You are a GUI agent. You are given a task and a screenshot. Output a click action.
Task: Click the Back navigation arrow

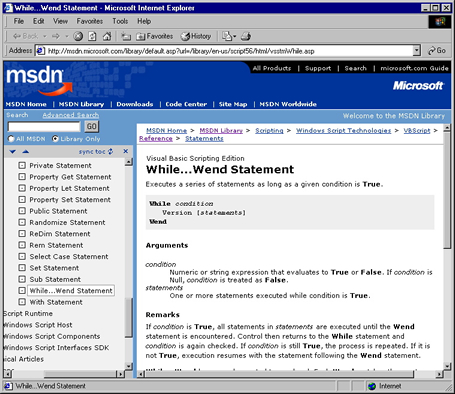pyautogui.click(x=25, y=36)
